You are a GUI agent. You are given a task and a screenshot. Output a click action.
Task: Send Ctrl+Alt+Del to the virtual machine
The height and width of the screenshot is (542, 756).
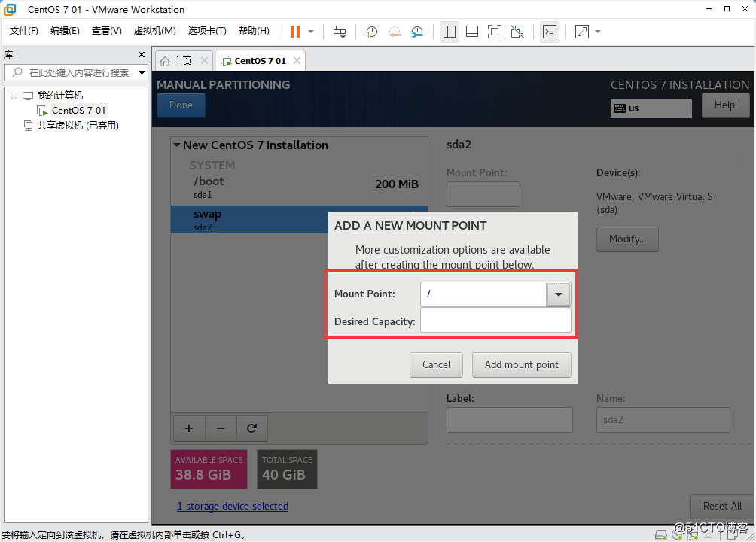tap(340, 32)
